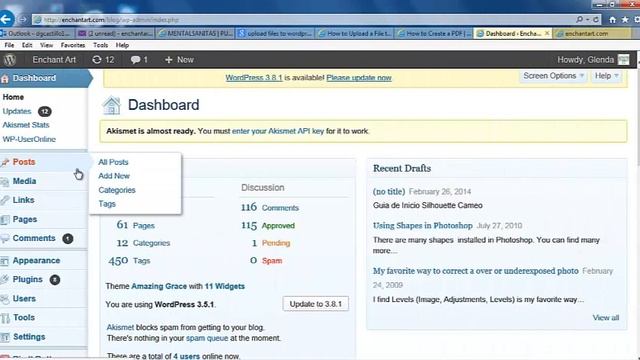Viewport: 640px width, 360px height.
Task: Select Tags in Posts flyout
Action: click(107, 204)
